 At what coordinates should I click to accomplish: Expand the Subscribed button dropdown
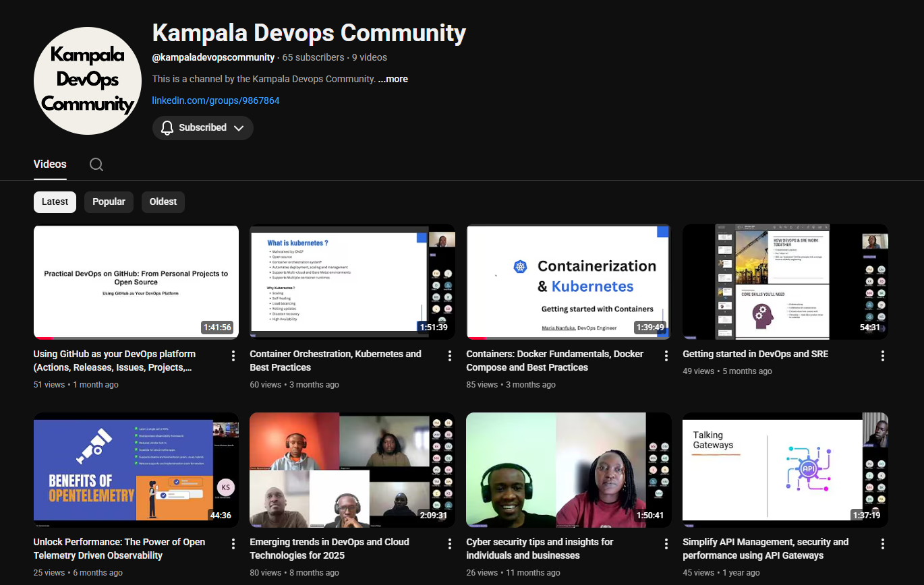(239, 127)
